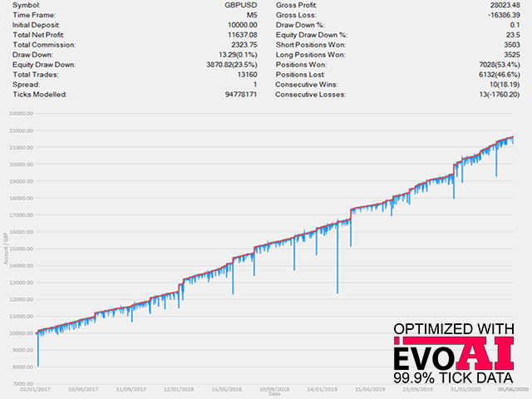Click the Draw Down value 13.29(0.1%)
The width and height of the screenshot is (532, 399).
(238, 55)
